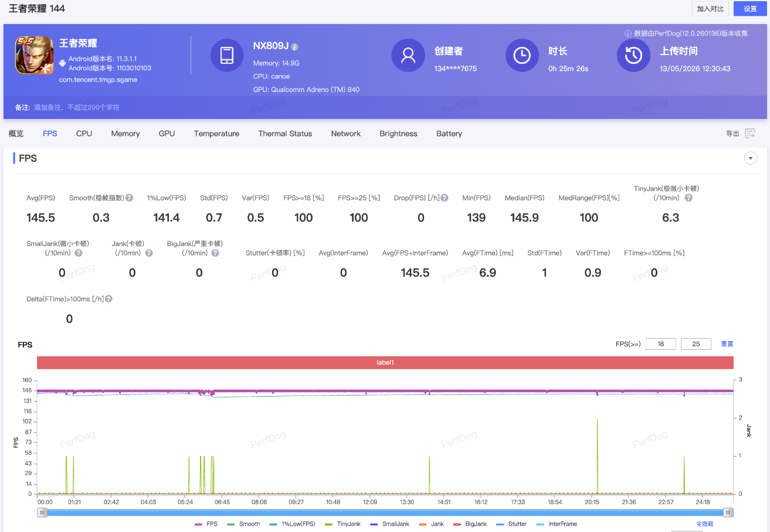Go to the Thermal Status tab
Screen dimensions: 770x532
click(x=285, y=134)
